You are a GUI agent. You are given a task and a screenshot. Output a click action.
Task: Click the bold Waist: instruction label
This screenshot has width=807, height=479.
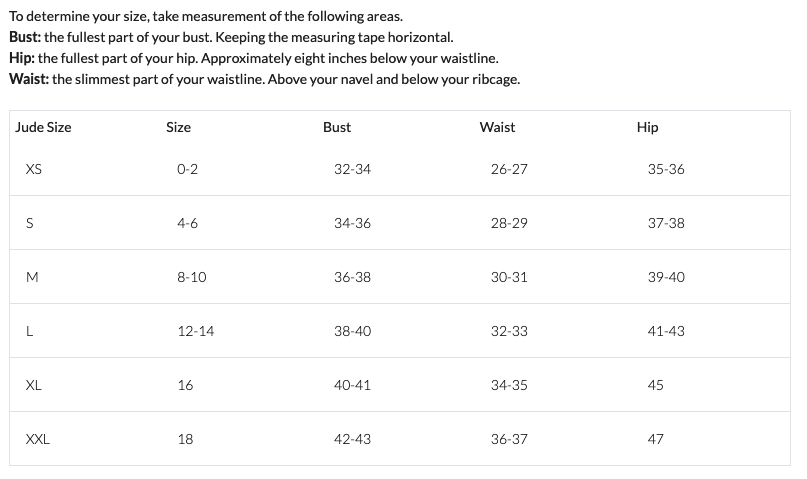(x=29, y=79)
